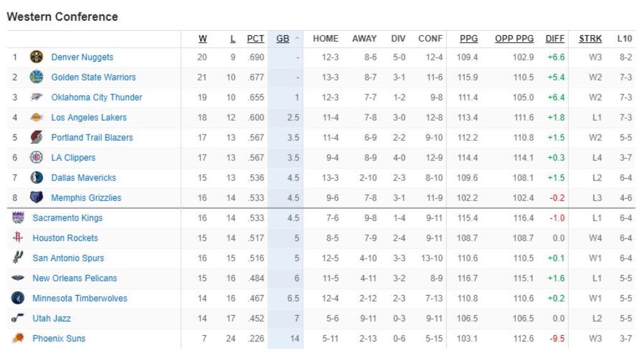Click the Minnesota Timberwolves logo
644x361 pixels.
pyautogui.click(x=18, y=298)
